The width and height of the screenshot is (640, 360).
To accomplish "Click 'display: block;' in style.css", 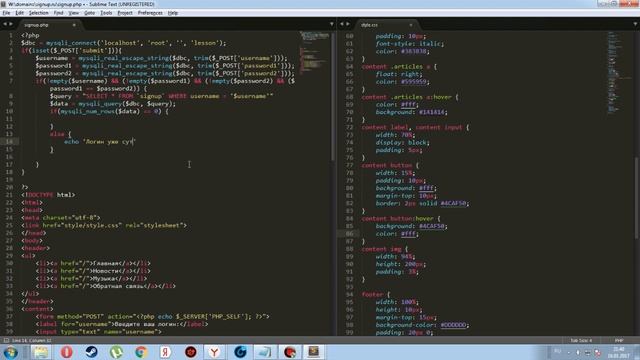I will point(402,142).
